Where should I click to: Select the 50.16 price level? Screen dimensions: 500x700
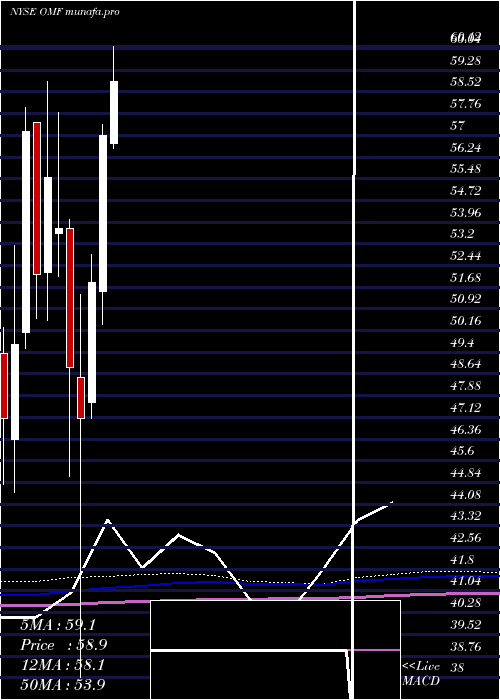click(x=465, y=321)
